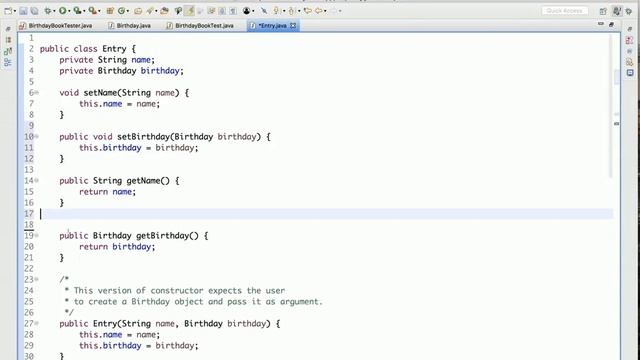Maximize the editor area
Viewport: 640px width, 360px height.
(611, 25)
